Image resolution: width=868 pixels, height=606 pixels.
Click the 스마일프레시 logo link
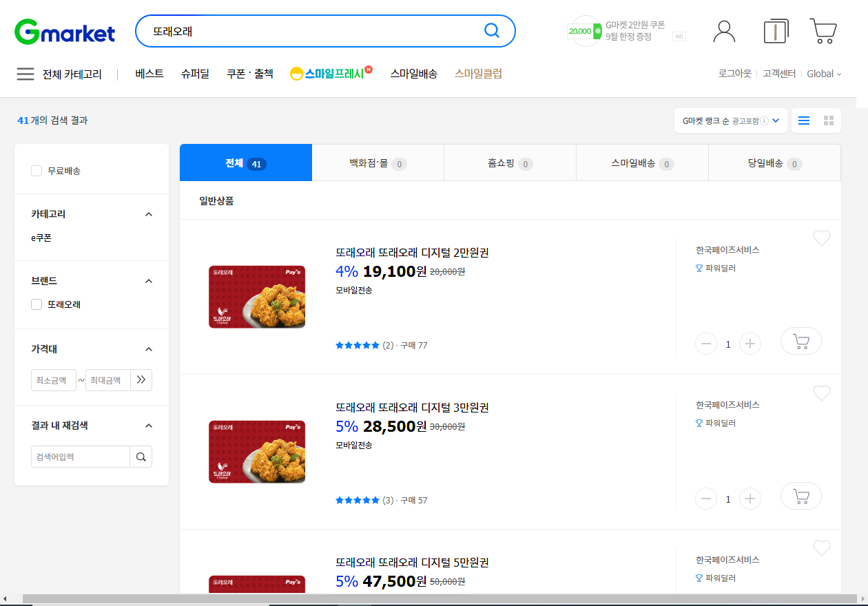coord(331,73)
